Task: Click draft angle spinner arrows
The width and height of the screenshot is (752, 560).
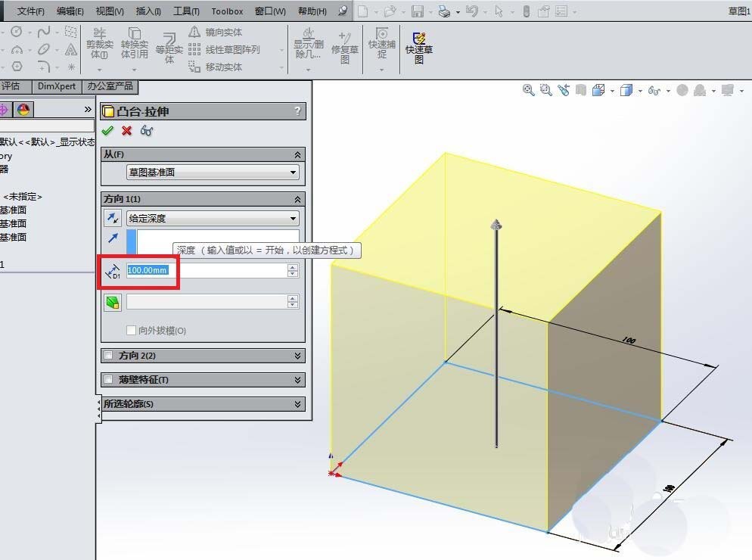Action: click(x=293, y=301)
